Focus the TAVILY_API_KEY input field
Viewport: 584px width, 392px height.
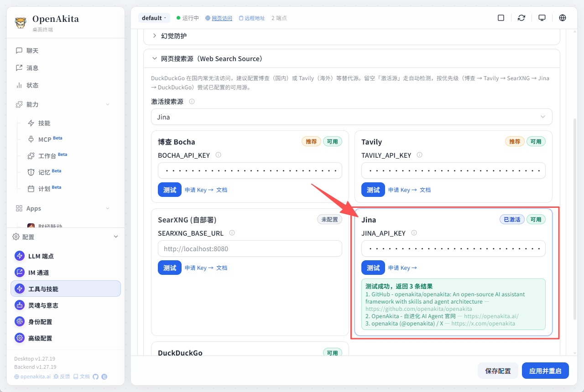[x=454, y=170]
